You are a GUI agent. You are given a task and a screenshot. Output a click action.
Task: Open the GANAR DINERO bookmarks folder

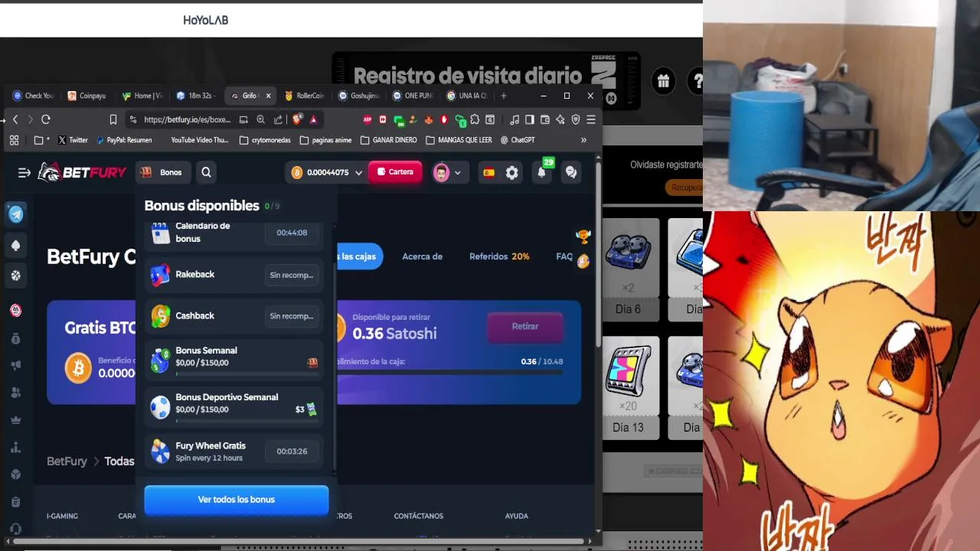click(x=388, y=140)
